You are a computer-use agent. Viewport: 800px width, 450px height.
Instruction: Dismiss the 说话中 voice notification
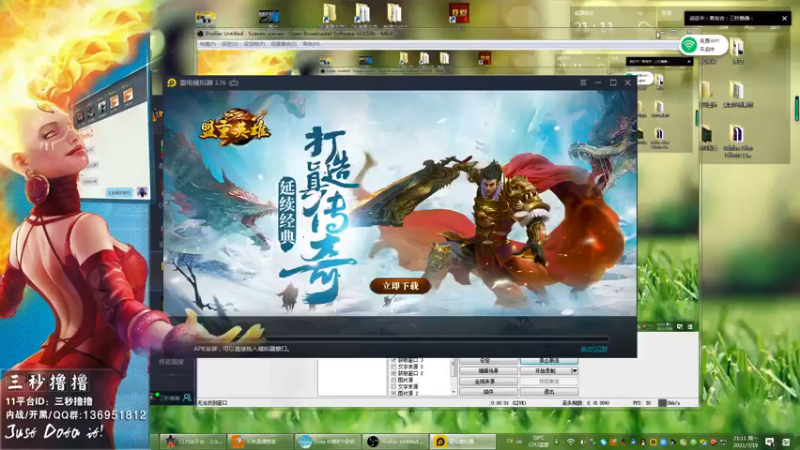tap(784, 18)
